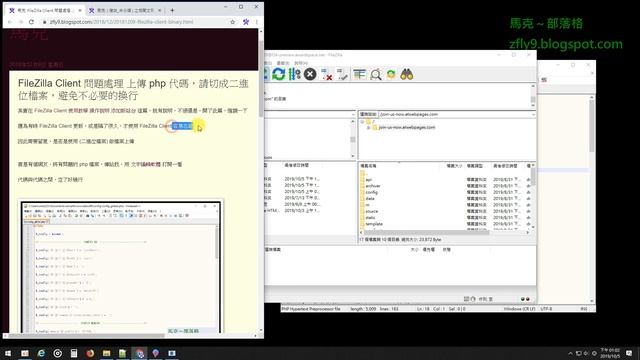The height and width of the screenshot is (360, 640).
Task: Expand root folder in remote tree
Action: pyautogui.click(x=362, y=122)
